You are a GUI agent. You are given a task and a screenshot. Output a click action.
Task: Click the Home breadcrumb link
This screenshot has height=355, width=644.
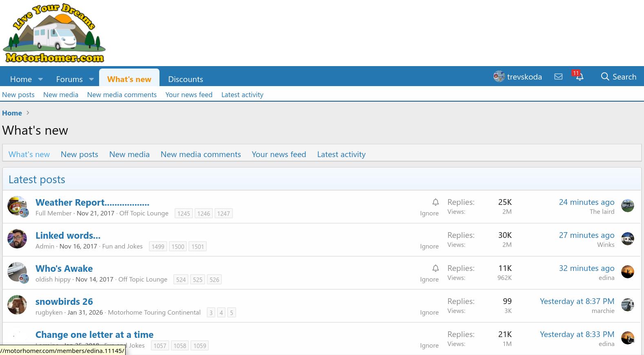(12, 113)
